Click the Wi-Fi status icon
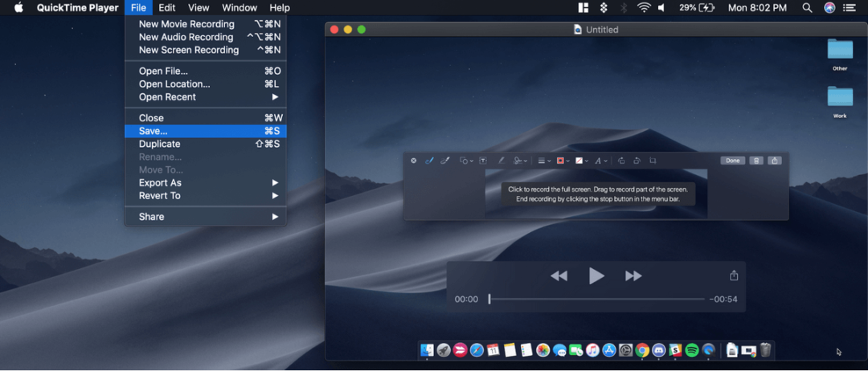The image size is (868, 371). click(x=643, y=8)
